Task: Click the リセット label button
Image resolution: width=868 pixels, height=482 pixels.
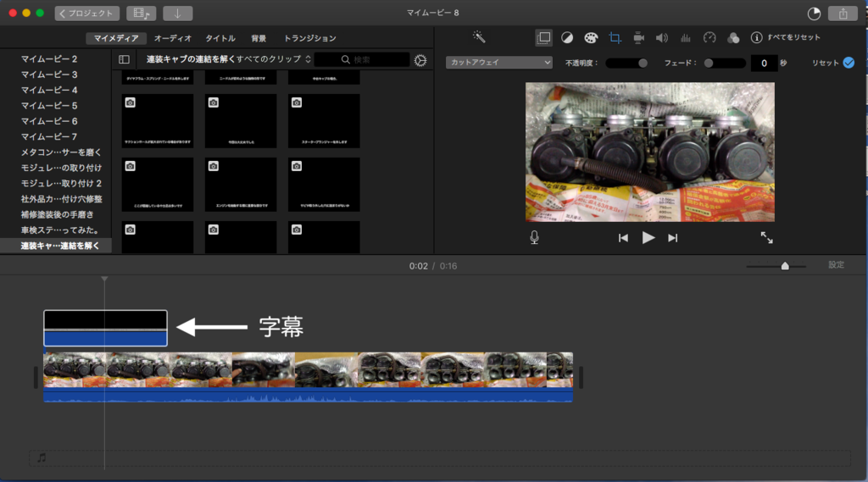Action: 826,63
